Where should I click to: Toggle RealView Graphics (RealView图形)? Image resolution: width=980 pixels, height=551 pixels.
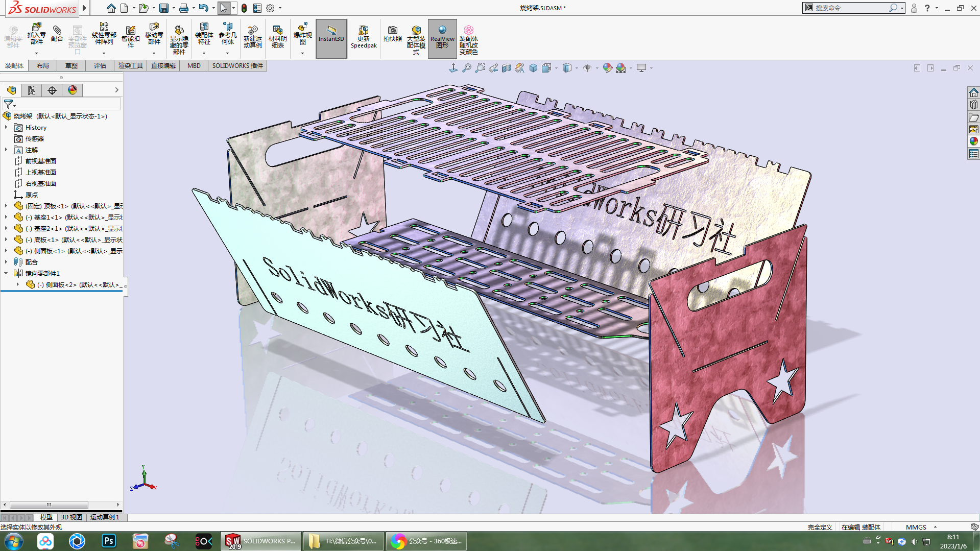click(442, 38)
